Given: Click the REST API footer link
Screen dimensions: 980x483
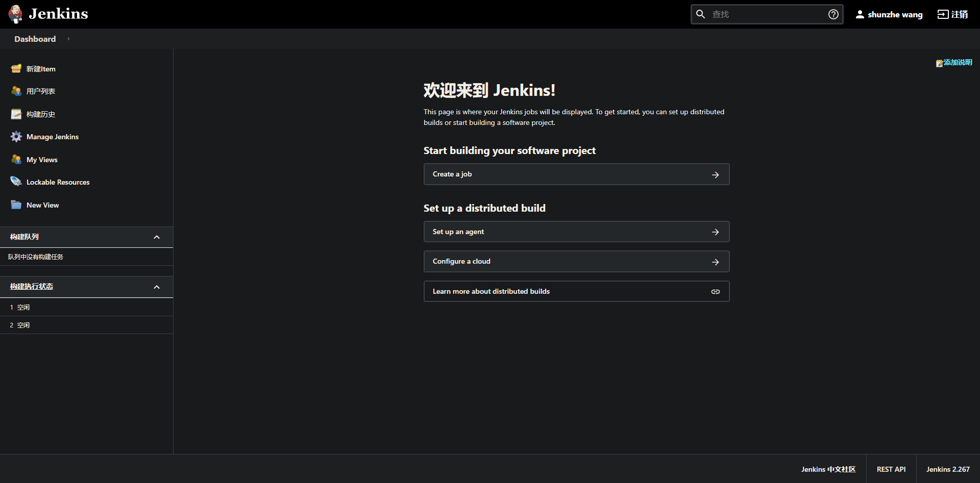Looking at the screenshot, I should click(891, 469).
